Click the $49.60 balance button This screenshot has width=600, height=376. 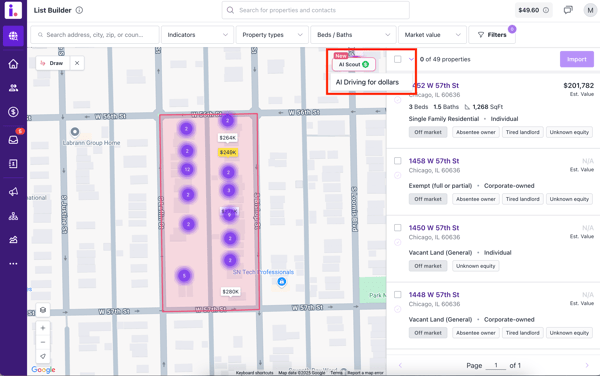[x=533, y=10]
